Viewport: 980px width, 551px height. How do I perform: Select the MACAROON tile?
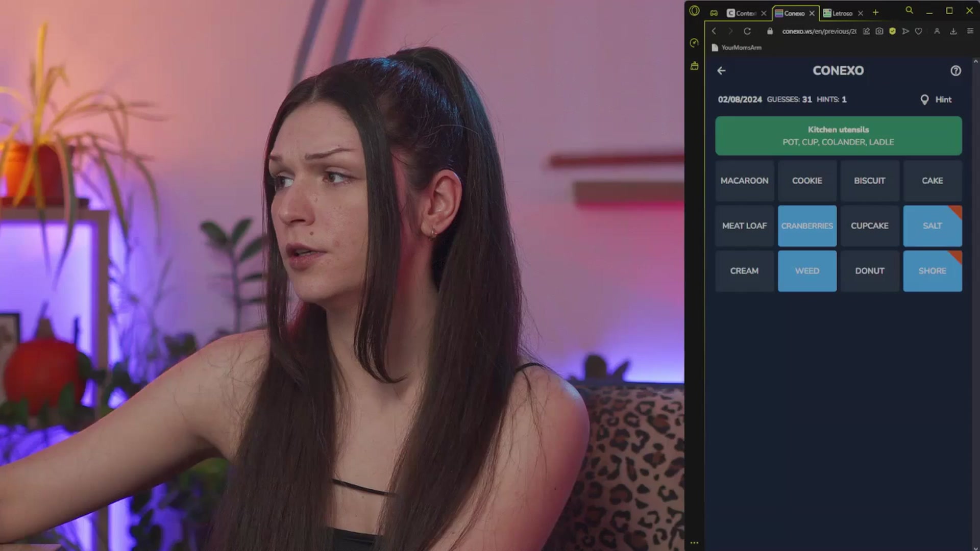(744, 181)
